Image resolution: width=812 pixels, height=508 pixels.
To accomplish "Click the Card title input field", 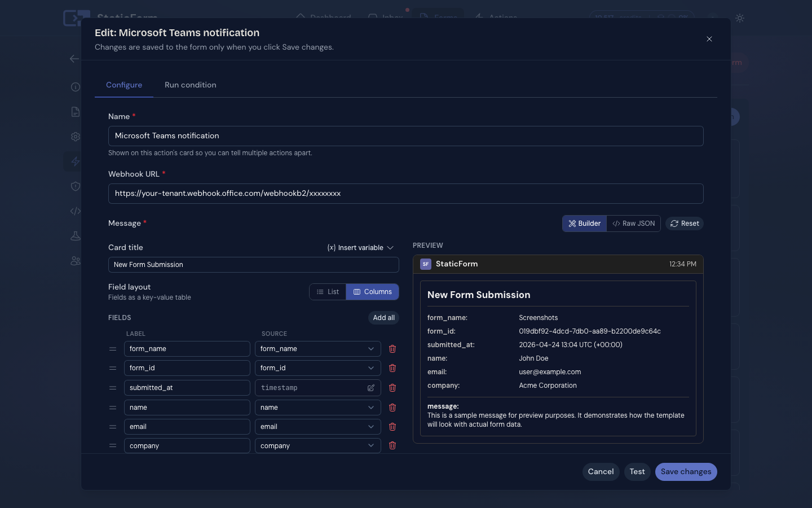I will point(254,265).
